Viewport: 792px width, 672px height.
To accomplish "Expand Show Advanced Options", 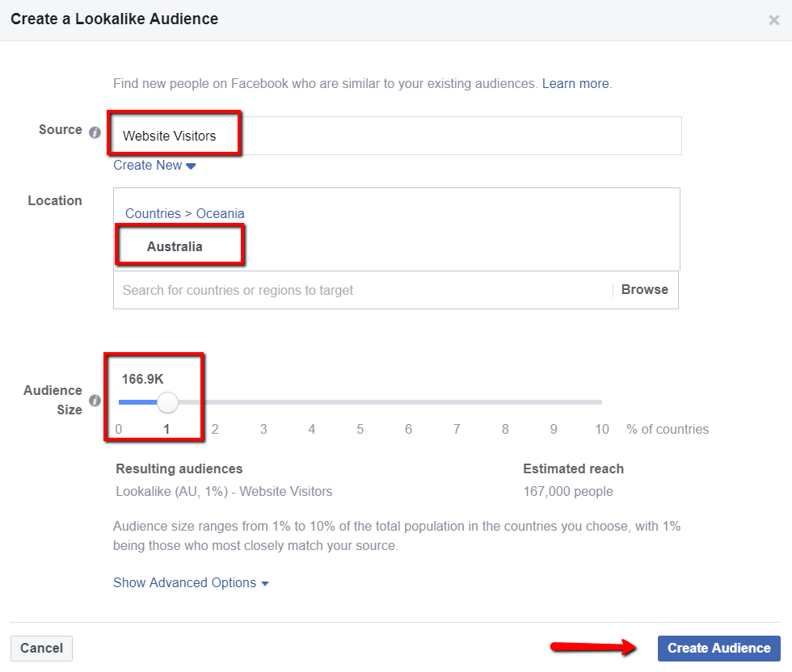I will 191,583.
